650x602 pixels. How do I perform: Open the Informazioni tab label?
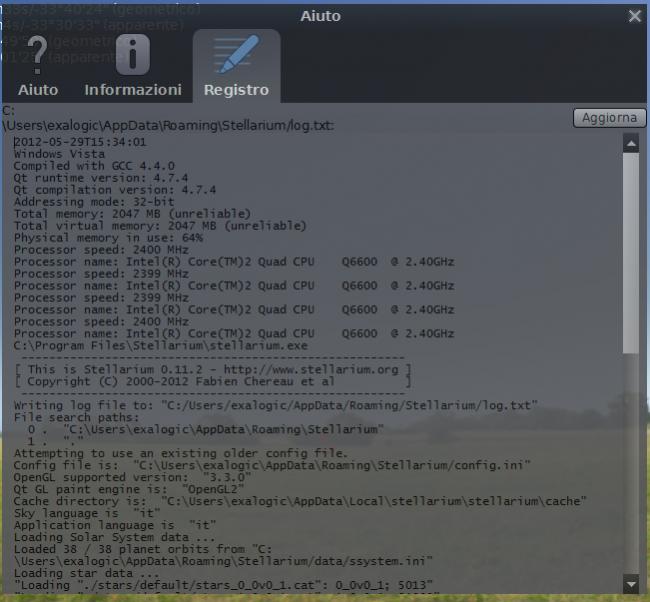pyautogui.click(x=133, y=90)
